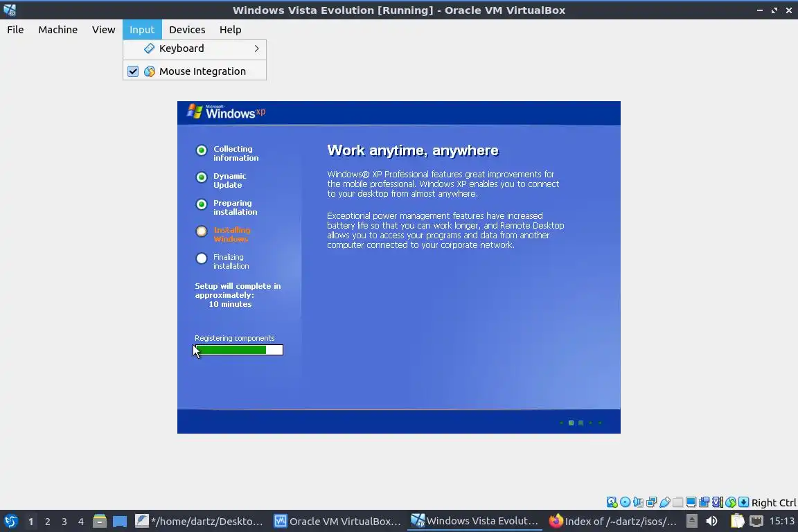Open the File menu
Image resolution: width=798 pixels, height=532 pixels.
15,30
